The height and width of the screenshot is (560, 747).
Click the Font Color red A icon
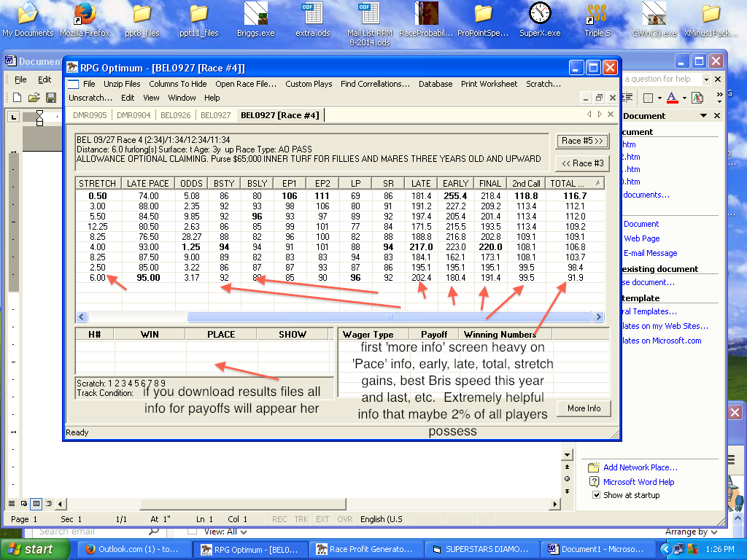click(672, 97)
